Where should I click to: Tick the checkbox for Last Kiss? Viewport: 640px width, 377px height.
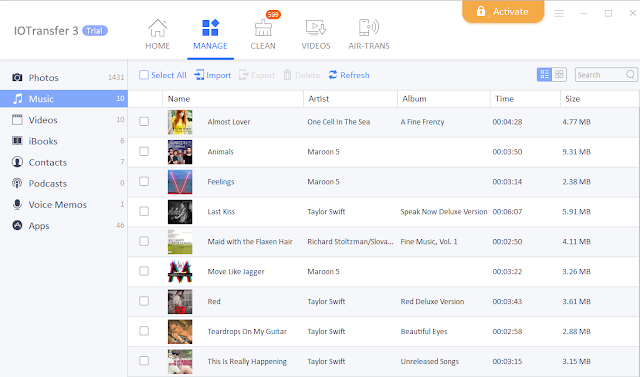coord(144,211)
